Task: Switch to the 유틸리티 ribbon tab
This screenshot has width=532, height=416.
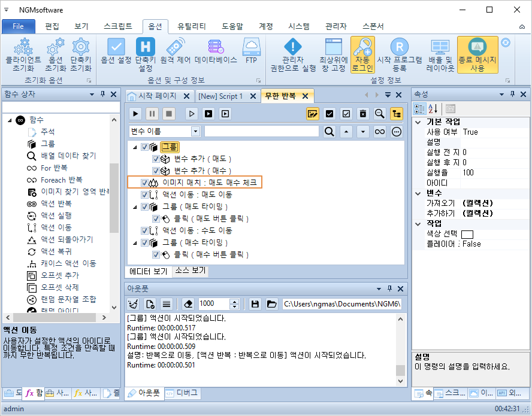Action: point(191,26)
